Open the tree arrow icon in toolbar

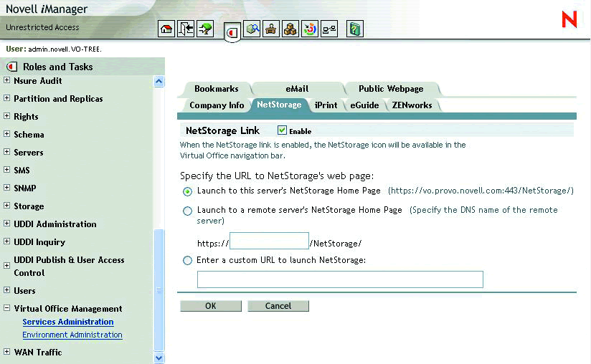pos(205,29)
